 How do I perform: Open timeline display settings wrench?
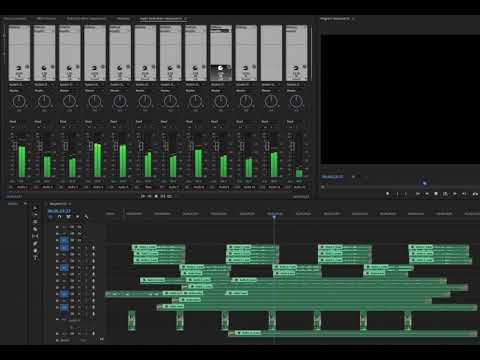[x=86, y=217]
